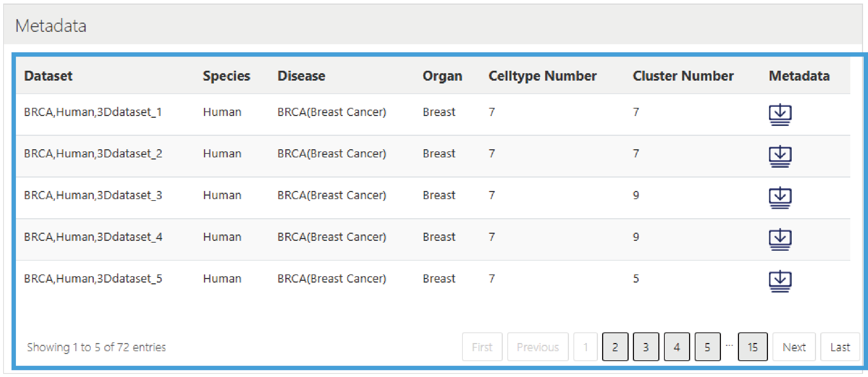The image size is (868, 377).
Task: Click the Disease column header
Action: tap(301, 76)
